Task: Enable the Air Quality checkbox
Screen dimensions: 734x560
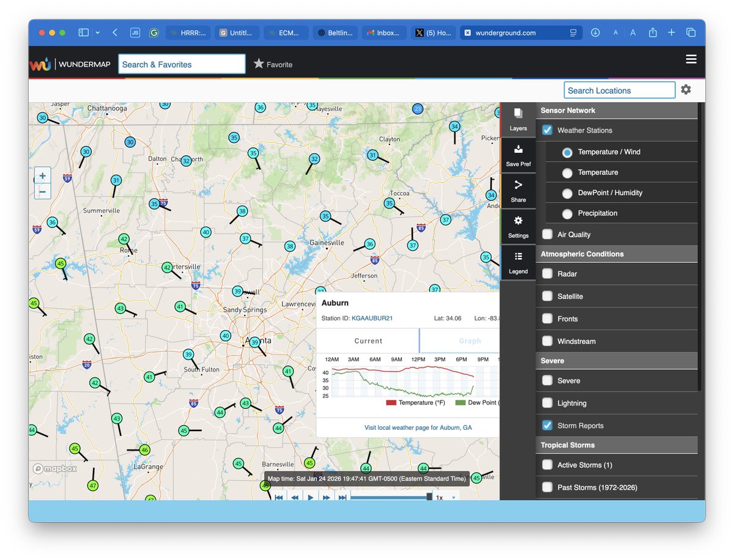Action: pyautogui.click(x=547, y=234)
